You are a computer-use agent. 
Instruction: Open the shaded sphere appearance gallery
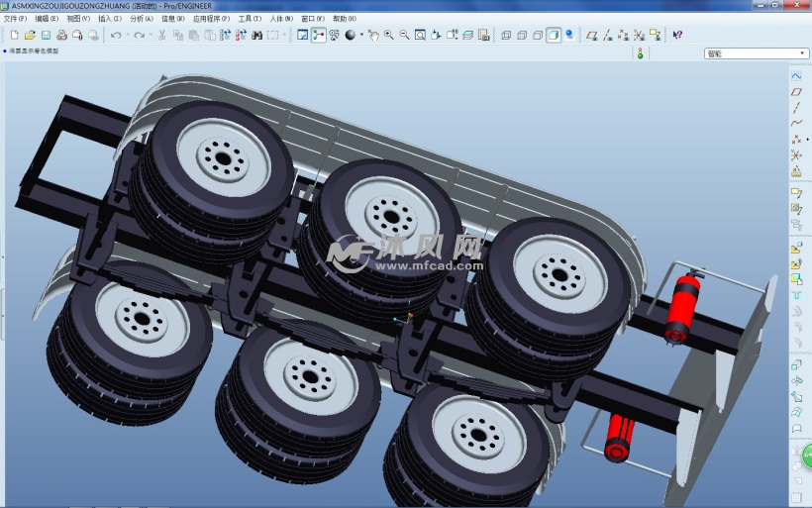[x=351, y=35]
